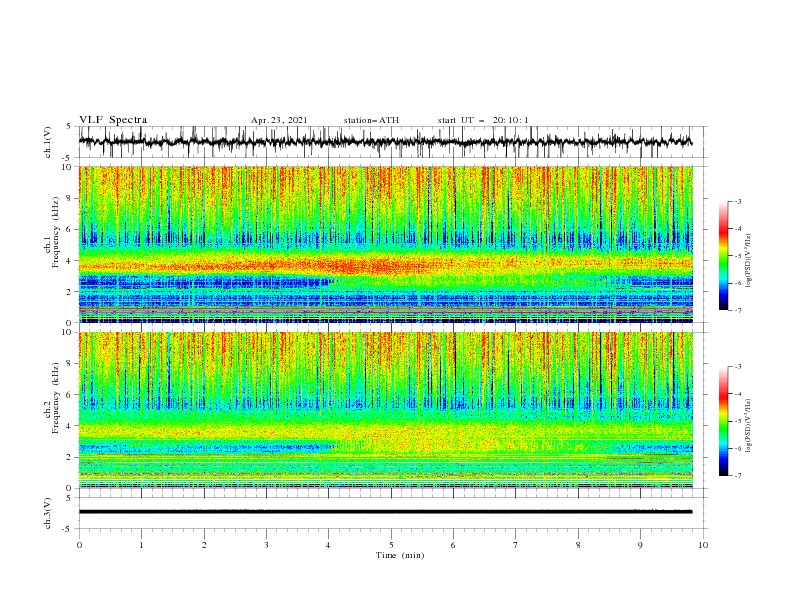The height and width of the screenshot is (612, 792).
Task: Click the "-6" tick on lower colorbar
Action: [737, 448]
